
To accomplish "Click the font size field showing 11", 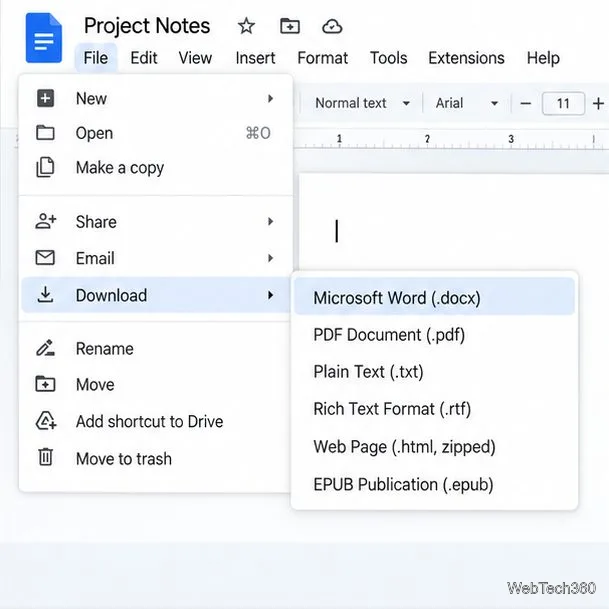I will point(563,103).
